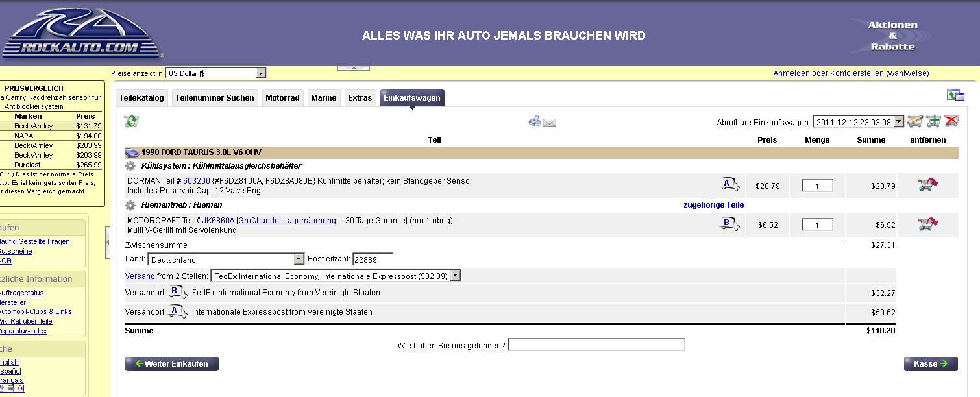Image resolution: width=980 pixels, height=397 pixels.
Task: Open the Marine tab
Action: click(x=324, y=98)
